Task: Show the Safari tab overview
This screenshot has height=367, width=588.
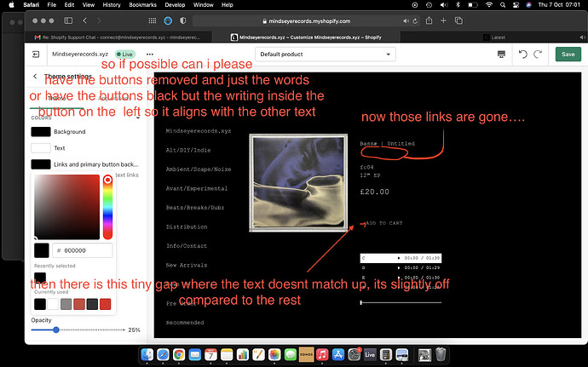Action: [x=458, y=20]
